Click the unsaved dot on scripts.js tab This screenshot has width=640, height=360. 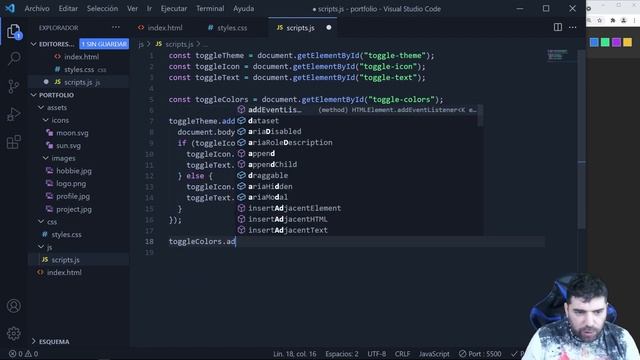[x=329, y=27]
